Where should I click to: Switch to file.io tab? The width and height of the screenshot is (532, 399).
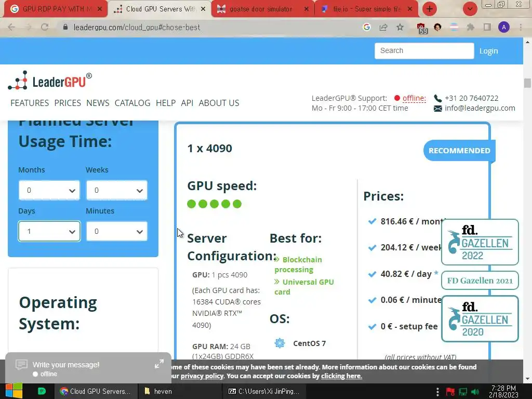(x=366, y=9)
